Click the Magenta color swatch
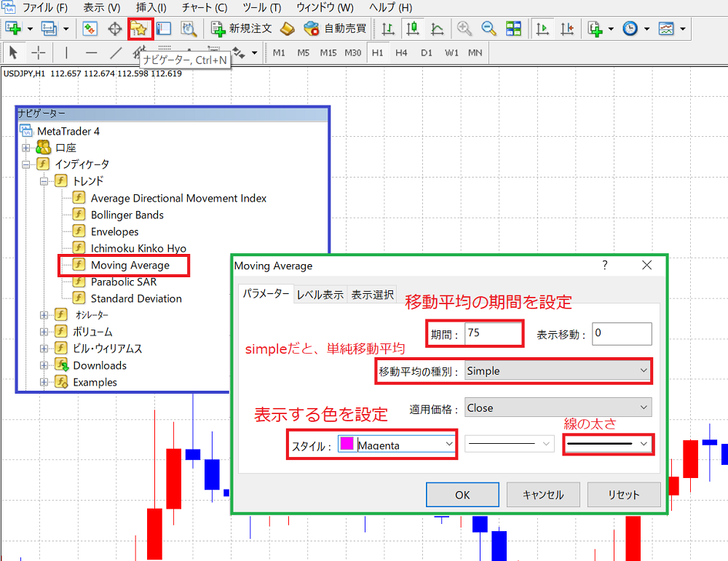The width and height of the screenshot is (728, 561). (x=347, y=444)
